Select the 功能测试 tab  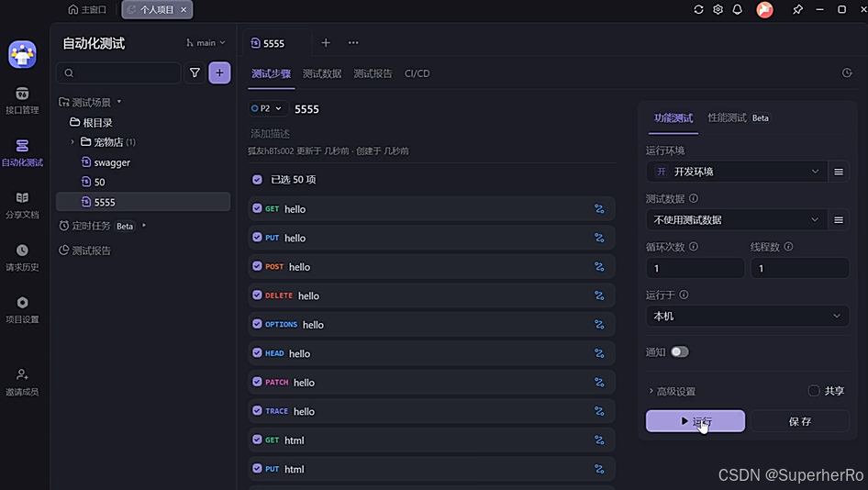[673, 118]
